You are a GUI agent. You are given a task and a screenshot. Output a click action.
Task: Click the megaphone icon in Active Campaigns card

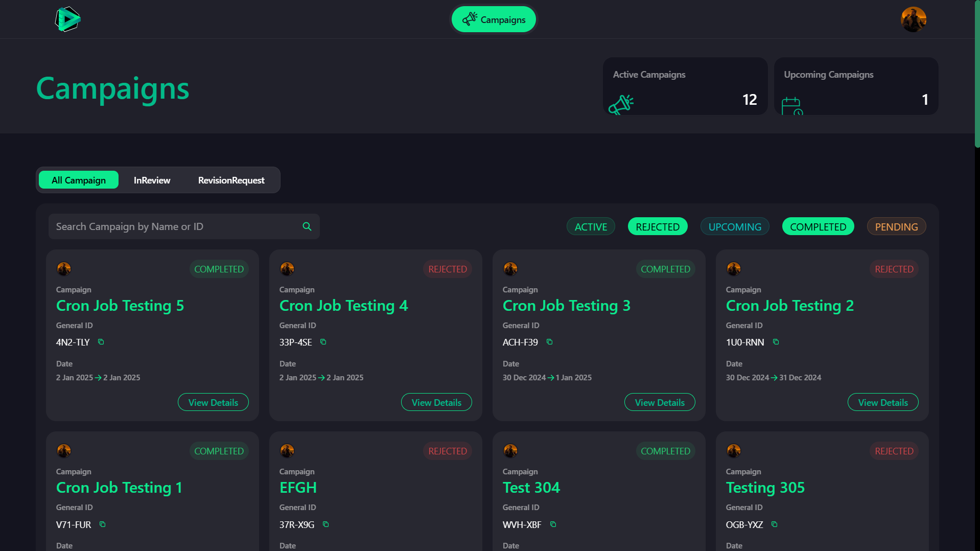[621, 105]
